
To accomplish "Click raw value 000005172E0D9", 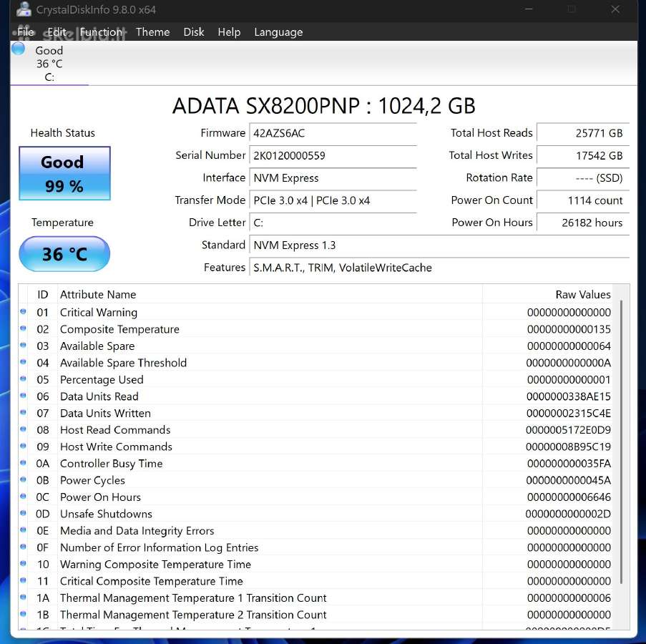I will pos(568,430).
